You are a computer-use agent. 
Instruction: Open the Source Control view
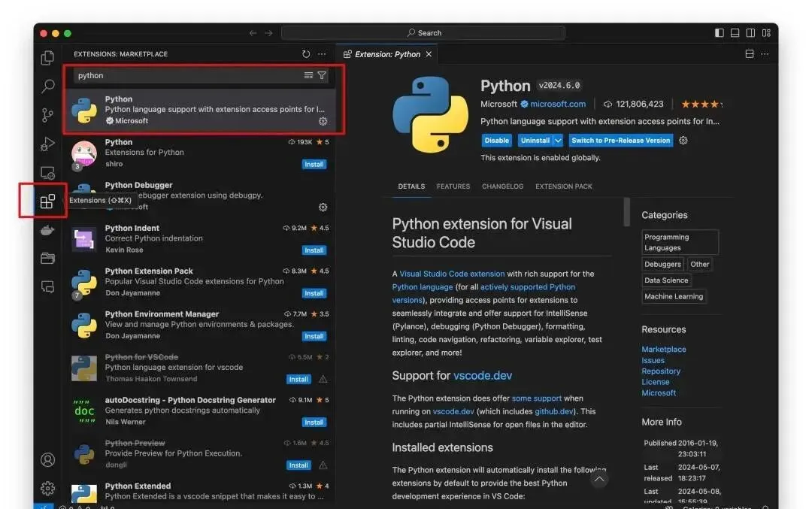click(47, 115)
